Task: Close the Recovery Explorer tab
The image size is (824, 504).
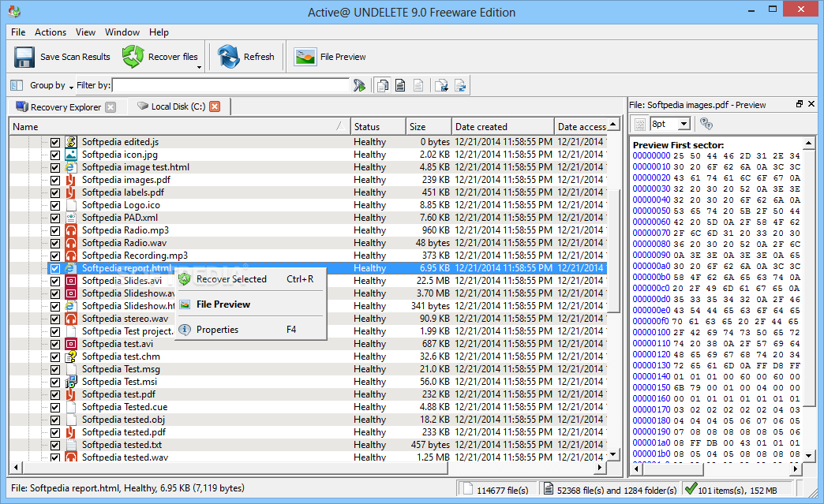Action: click(x=110, y=107)
